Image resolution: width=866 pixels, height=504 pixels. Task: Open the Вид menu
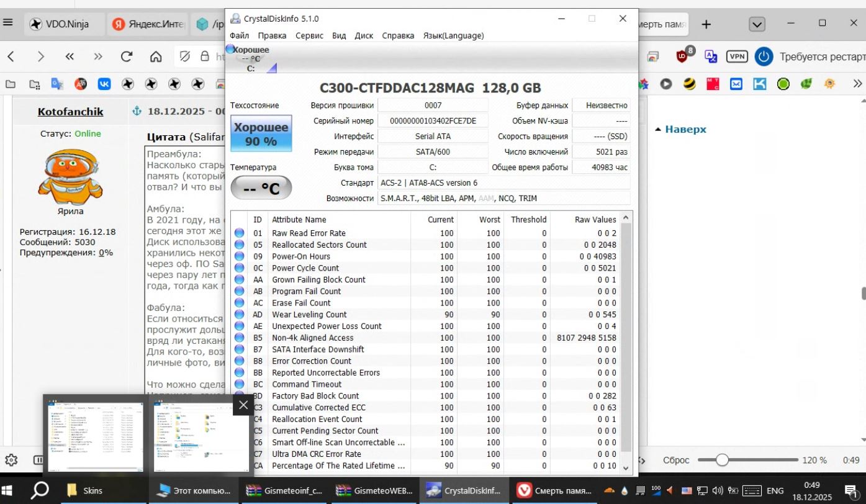coord(339,35)
